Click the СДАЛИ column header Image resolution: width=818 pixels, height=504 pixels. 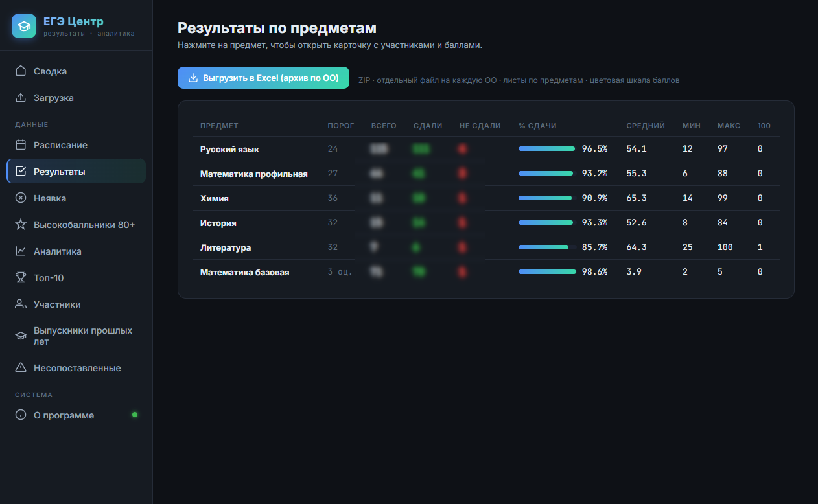(x=428, y=126)
